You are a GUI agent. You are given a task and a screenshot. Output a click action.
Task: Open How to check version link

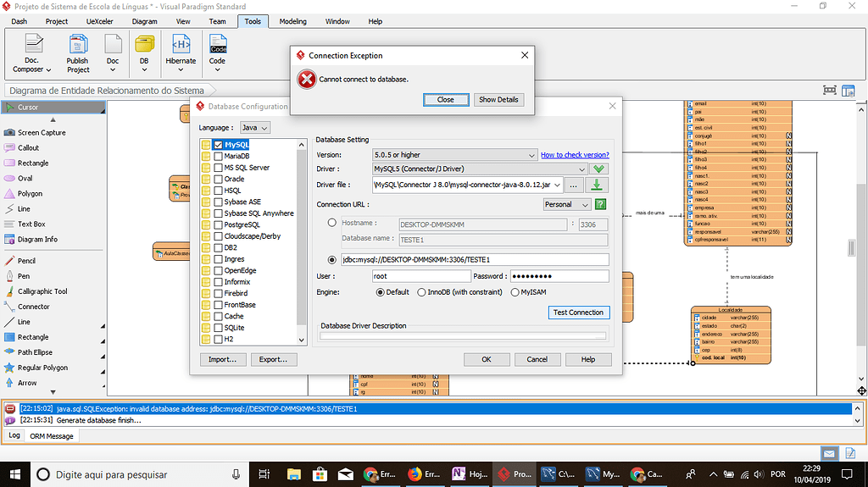(575, 155)
